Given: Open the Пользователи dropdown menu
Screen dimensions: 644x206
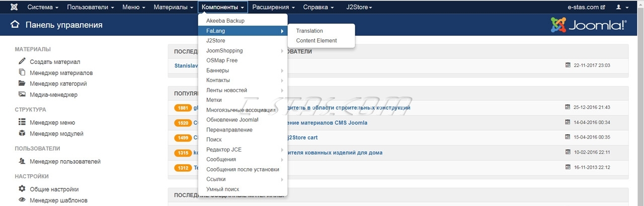Looking at the screenshot, I should coord(90,8).
